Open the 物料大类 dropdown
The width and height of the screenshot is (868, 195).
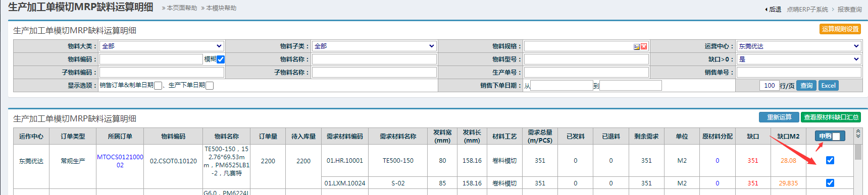162,46
